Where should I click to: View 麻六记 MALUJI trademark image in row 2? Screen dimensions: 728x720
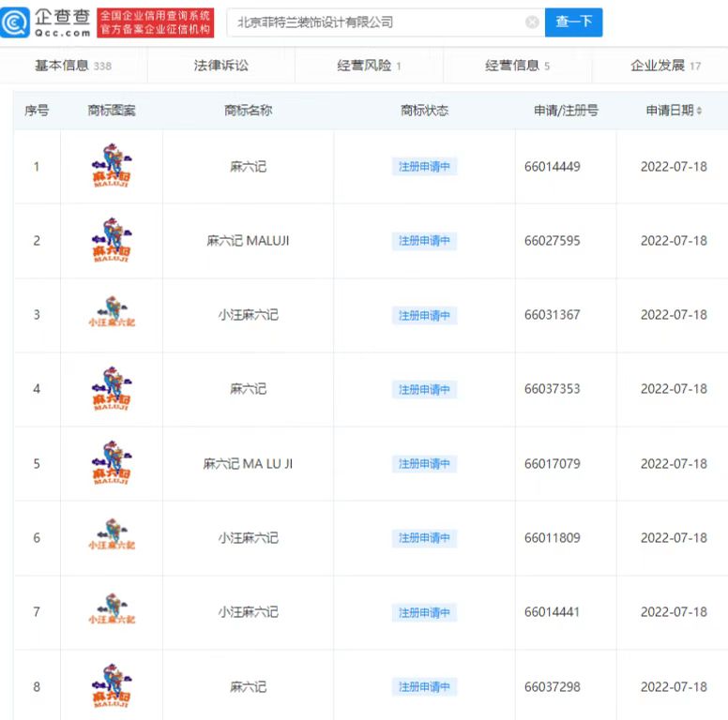(x=112, y=241)
